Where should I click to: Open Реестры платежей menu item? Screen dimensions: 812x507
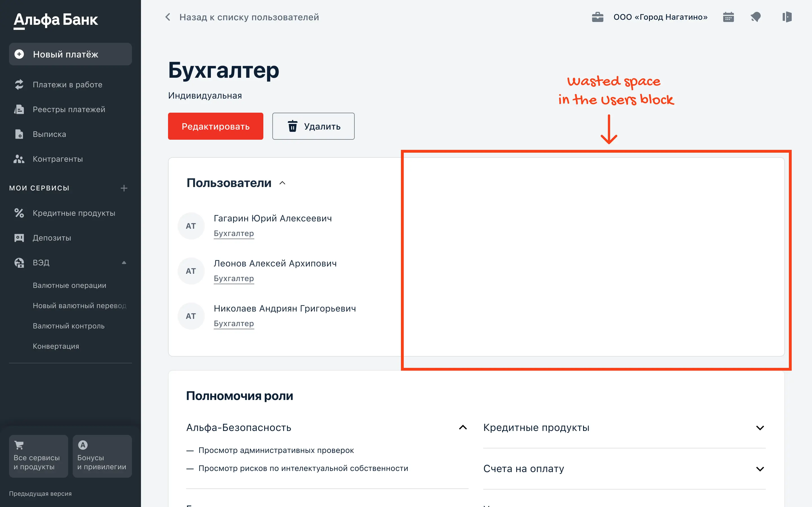[x=69, y=109]
